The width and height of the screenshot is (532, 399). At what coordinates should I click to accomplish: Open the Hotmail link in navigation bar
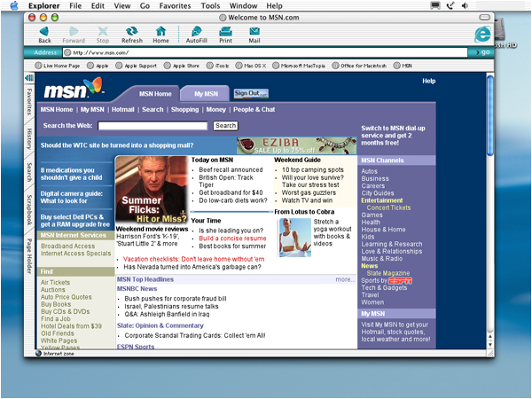pos(123,110)
